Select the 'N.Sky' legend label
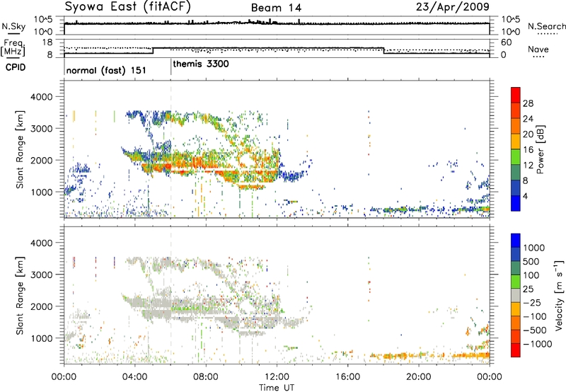Image resolution: width=566 pixels, height=392 pixels. point(13,27)
